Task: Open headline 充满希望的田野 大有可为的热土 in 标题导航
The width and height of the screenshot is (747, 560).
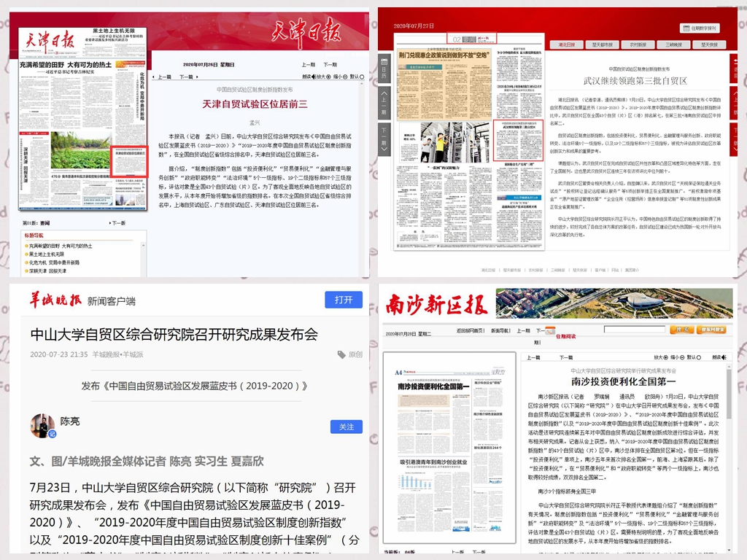Action: [61, 246]
